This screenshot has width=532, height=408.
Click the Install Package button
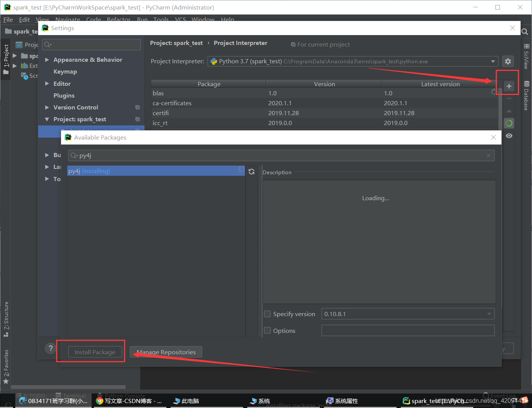pyautogui.click(x=95, y=352)
